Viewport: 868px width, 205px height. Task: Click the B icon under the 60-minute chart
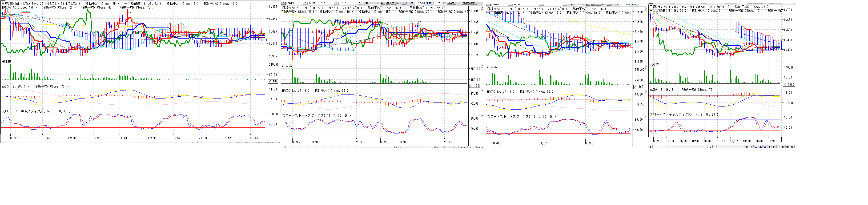tap(783, 147)
